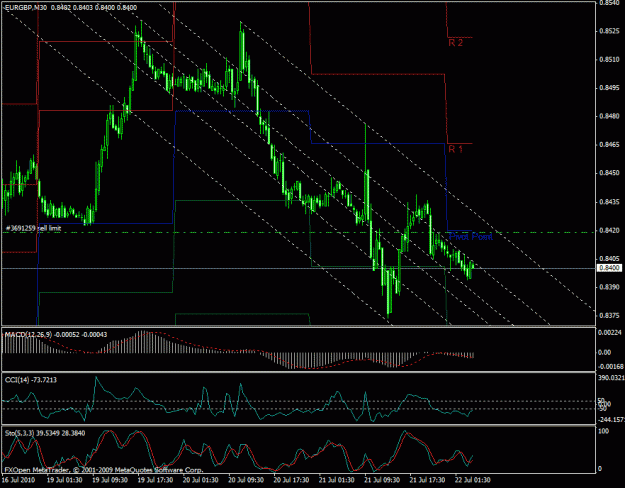This screenshot has height=488, width=625.
Task: Click the -0.00168 MACD scale value
Action: [x=610, y=367]
